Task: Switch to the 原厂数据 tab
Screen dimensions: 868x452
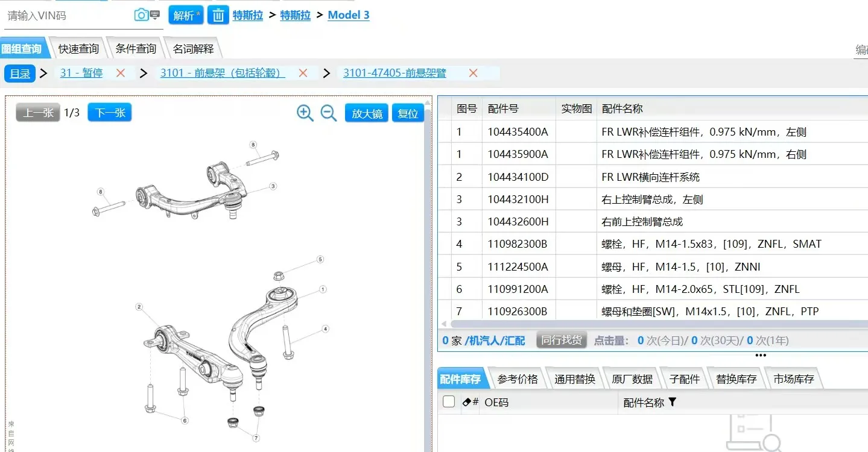Action: pyautogui.click(x=632, y=379)
